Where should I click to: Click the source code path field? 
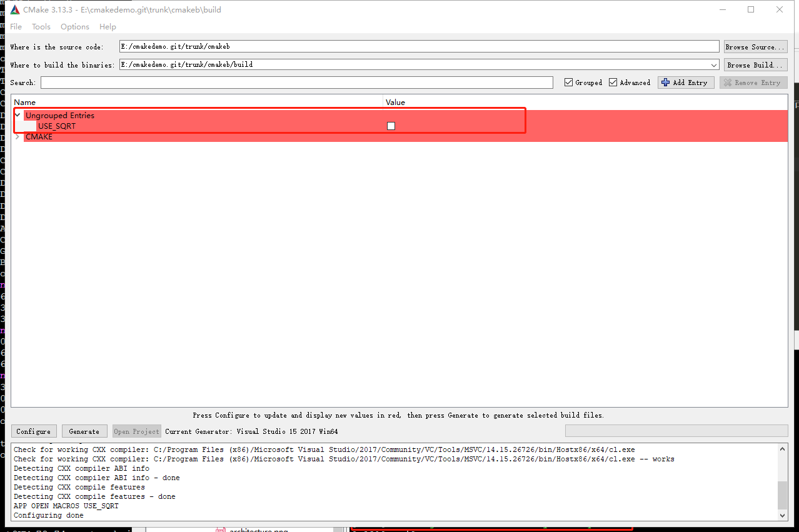(419, 47)
